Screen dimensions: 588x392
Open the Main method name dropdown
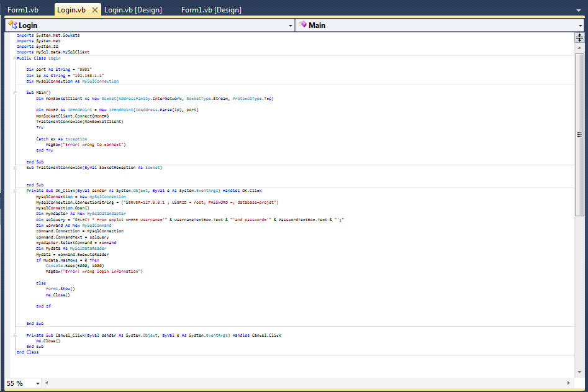click(x=581, y=25)
